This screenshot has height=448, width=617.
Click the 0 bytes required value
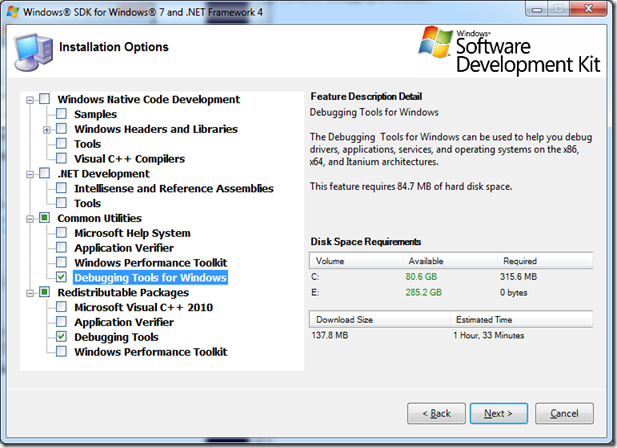pyautogui.click(x=514, y=293)
